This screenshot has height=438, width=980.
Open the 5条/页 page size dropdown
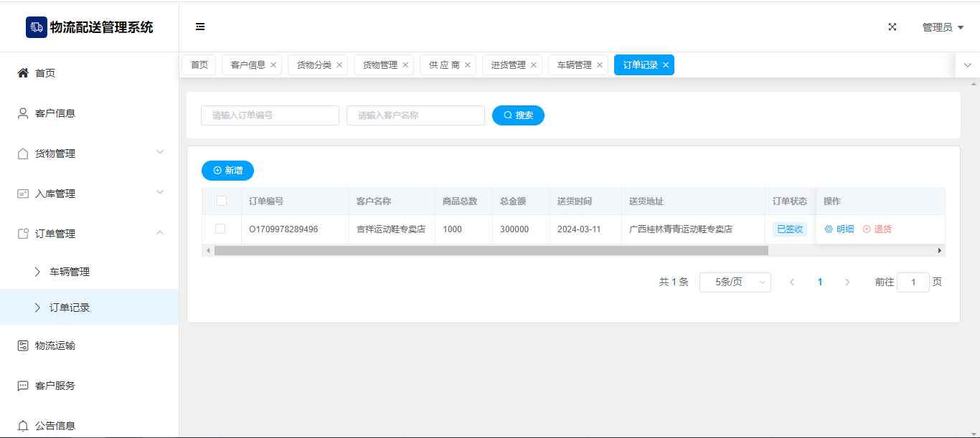click(x=735, y=282)
